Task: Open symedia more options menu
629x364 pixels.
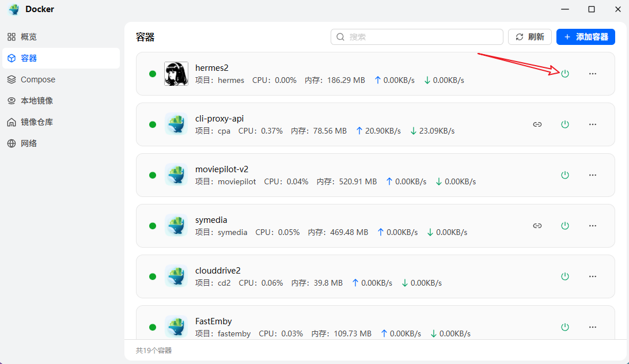Action: tap(593, 226)
